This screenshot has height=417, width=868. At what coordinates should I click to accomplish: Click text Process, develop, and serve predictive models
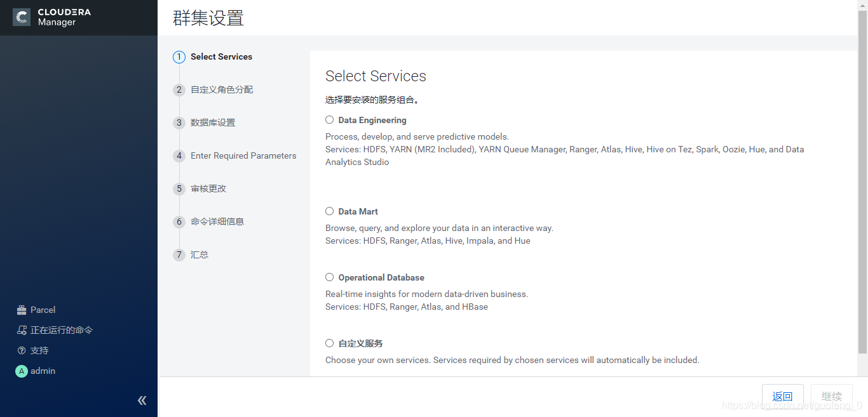pyautogui.click(x=417, y=136)
